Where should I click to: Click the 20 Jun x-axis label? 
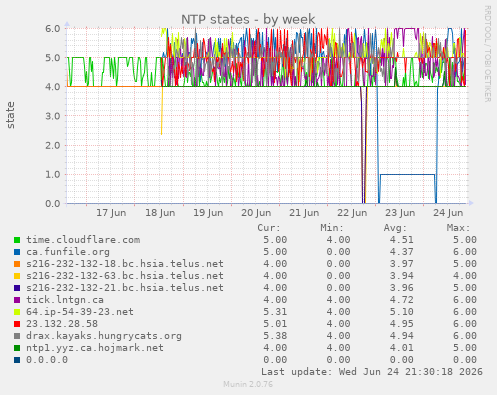click(256, 213)
